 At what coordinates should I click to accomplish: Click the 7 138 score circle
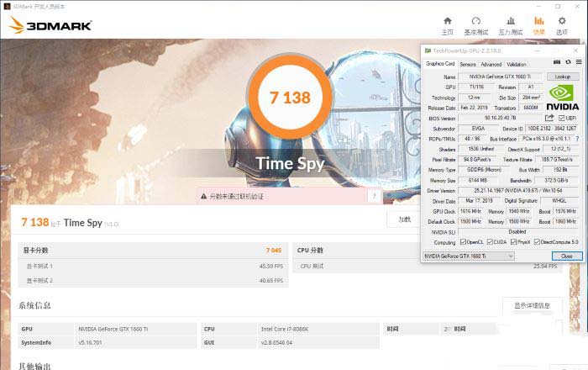click(290, 98)
